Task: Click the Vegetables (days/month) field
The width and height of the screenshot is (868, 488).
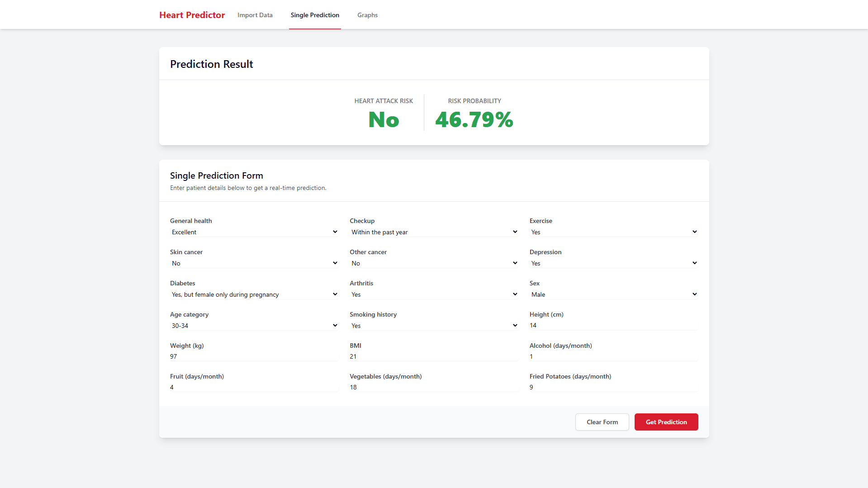Action: point(434,387)
